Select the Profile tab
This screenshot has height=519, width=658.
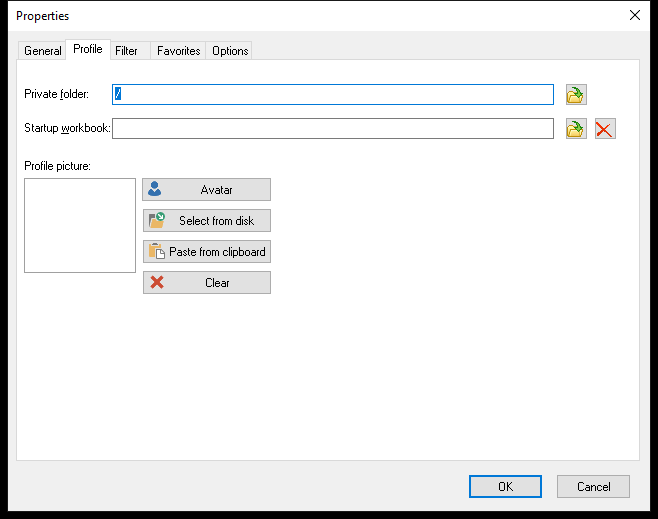[x=88, y=50]
